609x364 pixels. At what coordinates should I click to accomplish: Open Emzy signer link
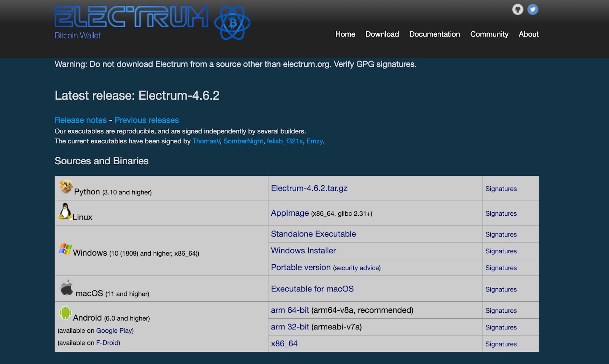point(315,141)
